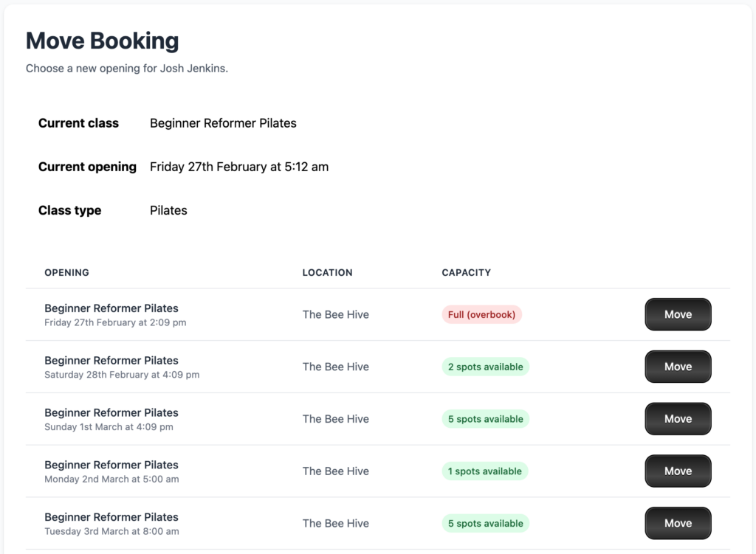Click the class title in the Tuesday 3rd March row
This screenshot has width=756, height=554.
[111, 517]
